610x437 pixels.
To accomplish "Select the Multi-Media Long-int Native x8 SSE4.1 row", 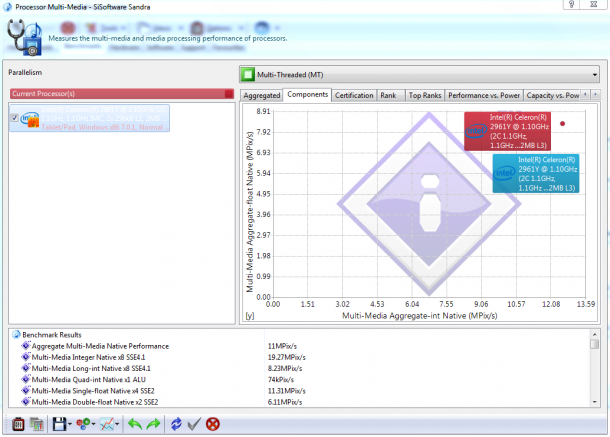I will point(91,368).
